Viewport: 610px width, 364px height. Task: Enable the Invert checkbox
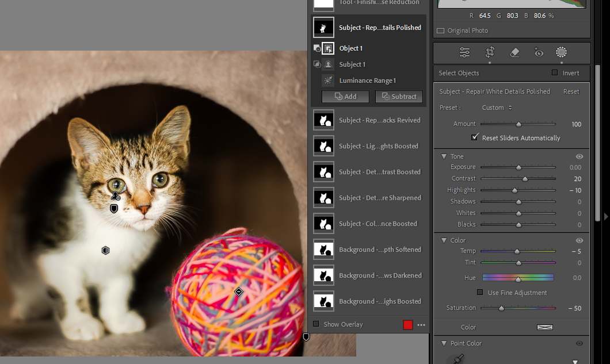(x=555, y=72)
